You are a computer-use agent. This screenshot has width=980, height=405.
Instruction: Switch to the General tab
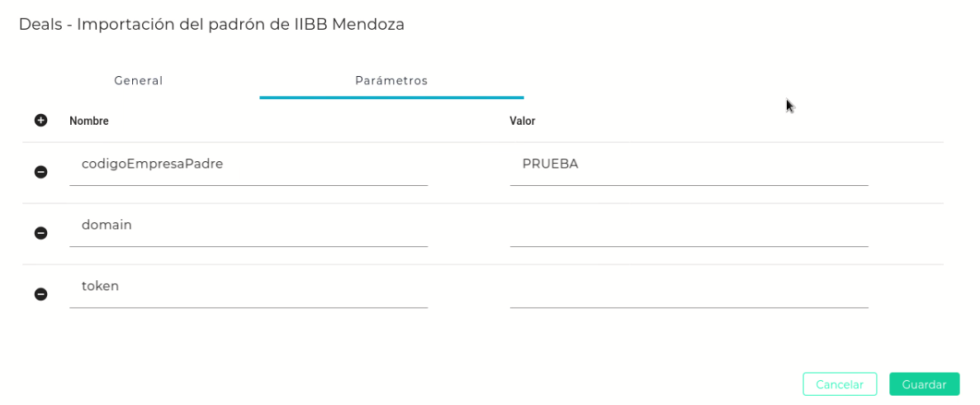tap(138, 81)
